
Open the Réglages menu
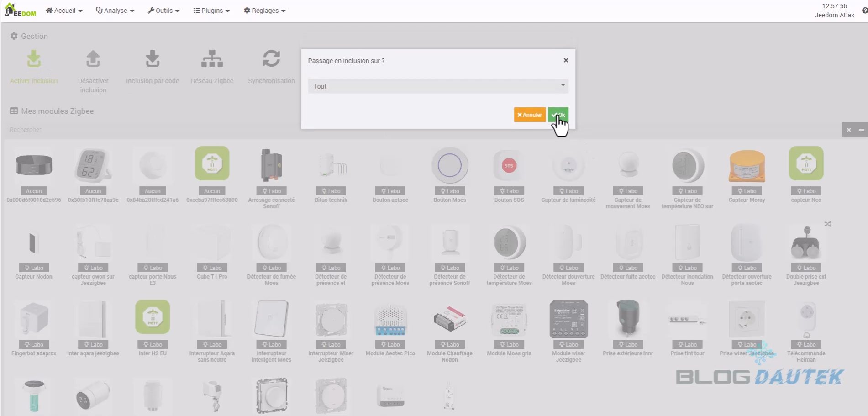tap(264, 11)
